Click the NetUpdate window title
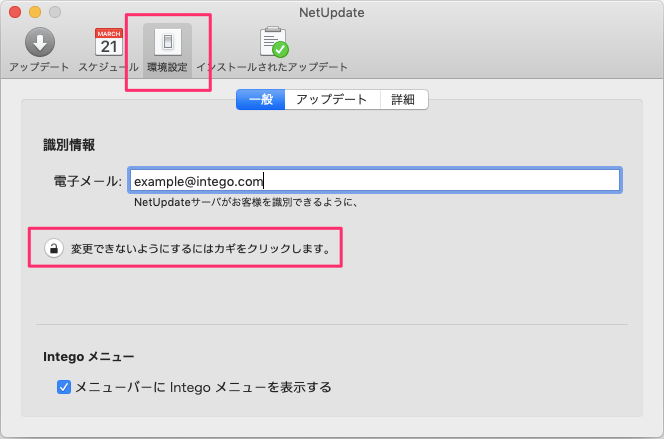 332,13
